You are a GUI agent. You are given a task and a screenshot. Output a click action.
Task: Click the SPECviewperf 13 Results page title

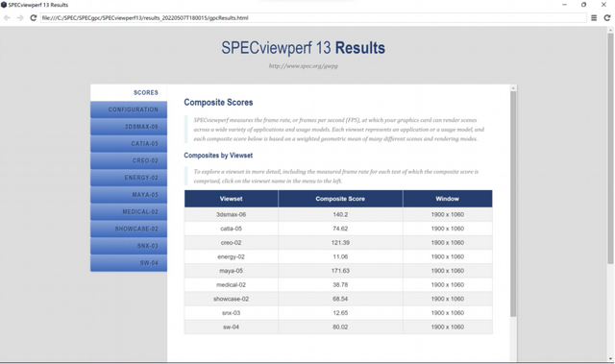pyautogui.click(x=304, y=48)
